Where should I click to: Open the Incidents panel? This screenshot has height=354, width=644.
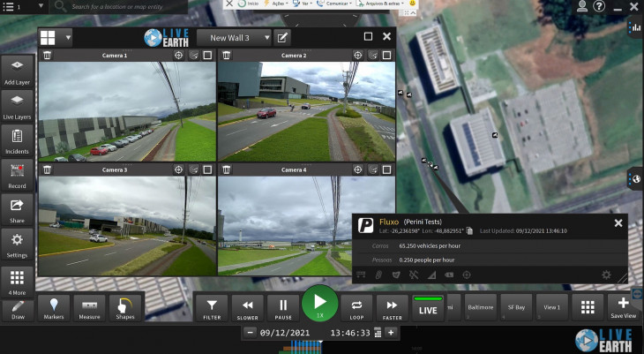point(17,141)
